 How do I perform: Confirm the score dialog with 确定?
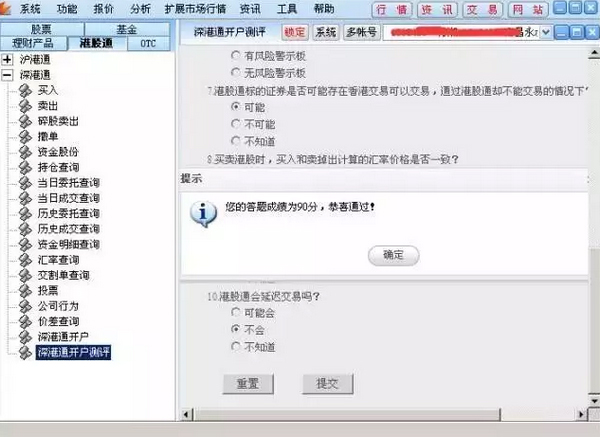pos(393,255)
